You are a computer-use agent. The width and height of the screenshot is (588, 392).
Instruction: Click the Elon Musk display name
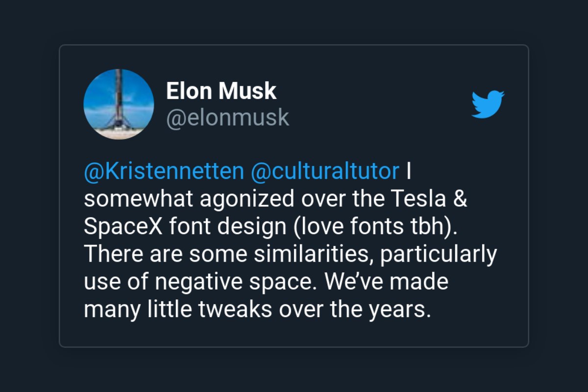pyautogui.click(x=221, y=91)
